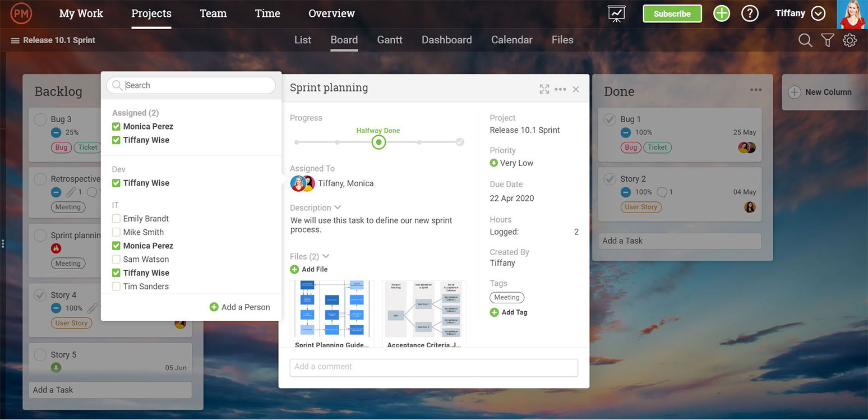Switch to the Dashboard tab
This screenshot has width=868, height=420.
447,40
